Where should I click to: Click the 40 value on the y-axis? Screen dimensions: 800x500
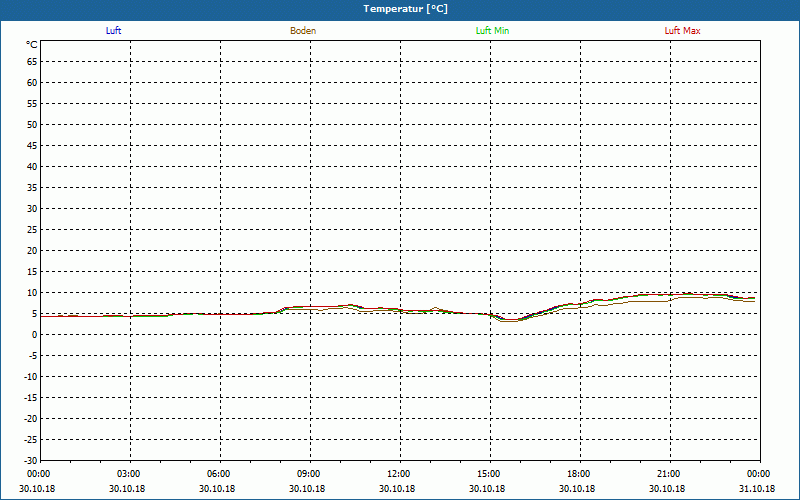[32, 167]
